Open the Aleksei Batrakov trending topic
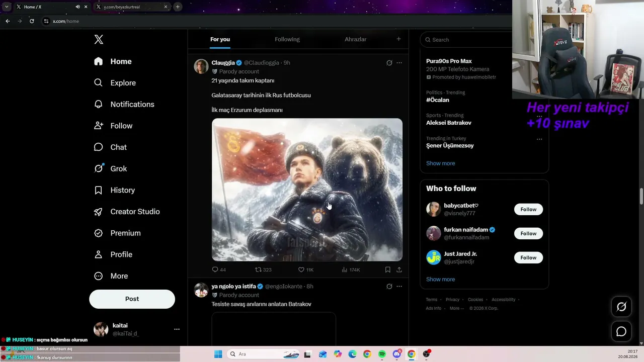The width and height of the screenshot is (644, 362). pos(449,123)
